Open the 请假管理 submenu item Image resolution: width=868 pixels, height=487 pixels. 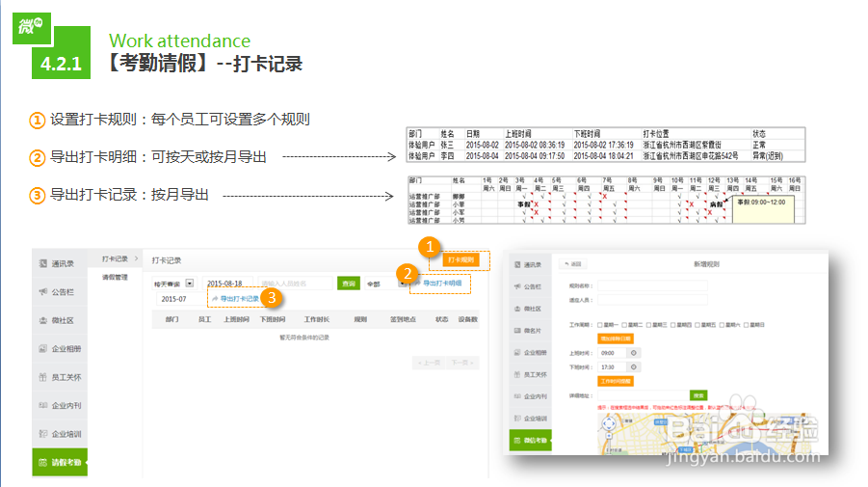pyautogui.click(x=115, y=277)
